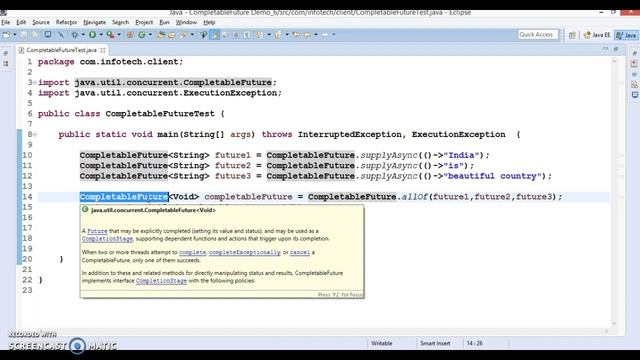Open the Source menu
The height and width of the screenshot is (360, 640).
pos(41,22)
